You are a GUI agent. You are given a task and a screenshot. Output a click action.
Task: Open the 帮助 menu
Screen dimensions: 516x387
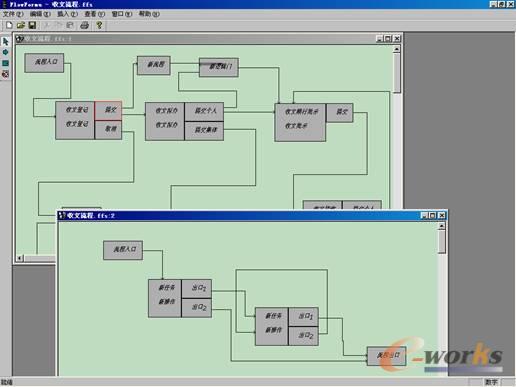click(149, 14)
